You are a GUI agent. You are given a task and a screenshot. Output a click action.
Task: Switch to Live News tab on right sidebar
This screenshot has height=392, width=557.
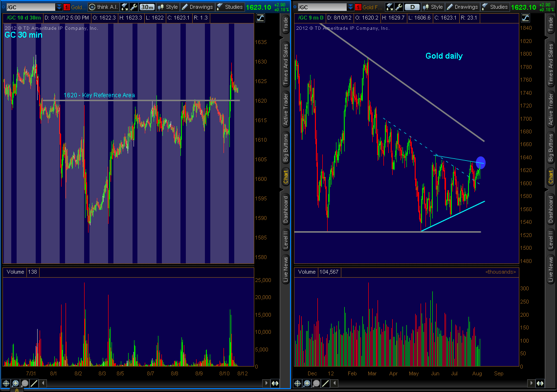550,269
